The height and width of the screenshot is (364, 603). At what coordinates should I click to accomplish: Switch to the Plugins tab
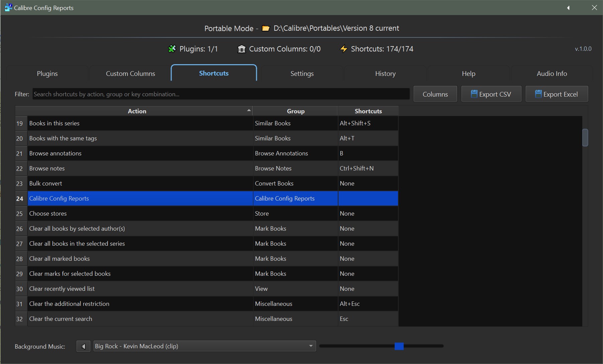tap(47, 74)
